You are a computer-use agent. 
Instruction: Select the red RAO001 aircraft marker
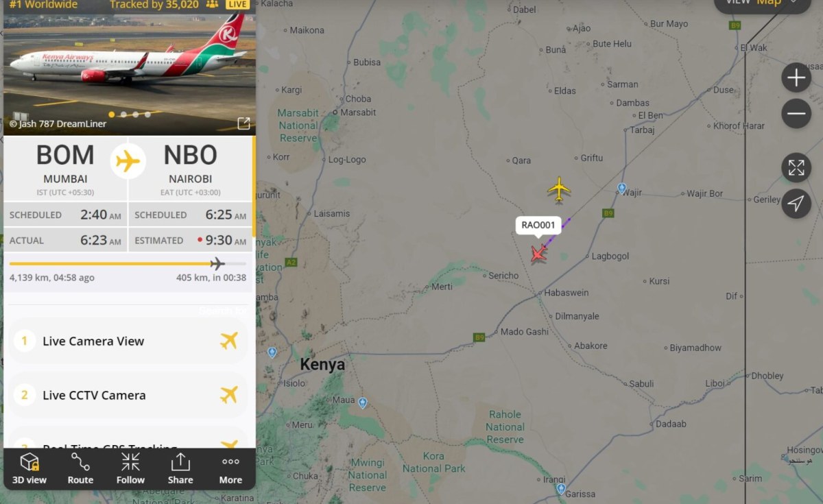(x=539, y=254)
